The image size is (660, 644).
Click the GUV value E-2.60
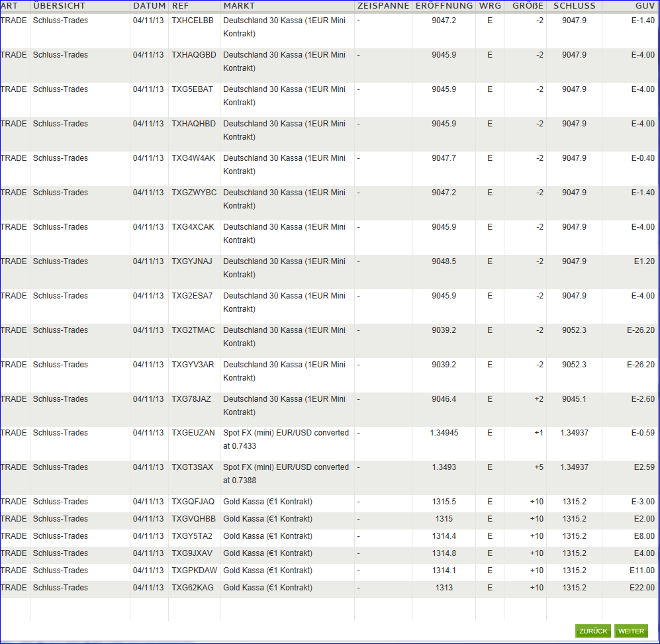[x=643, y=399]
